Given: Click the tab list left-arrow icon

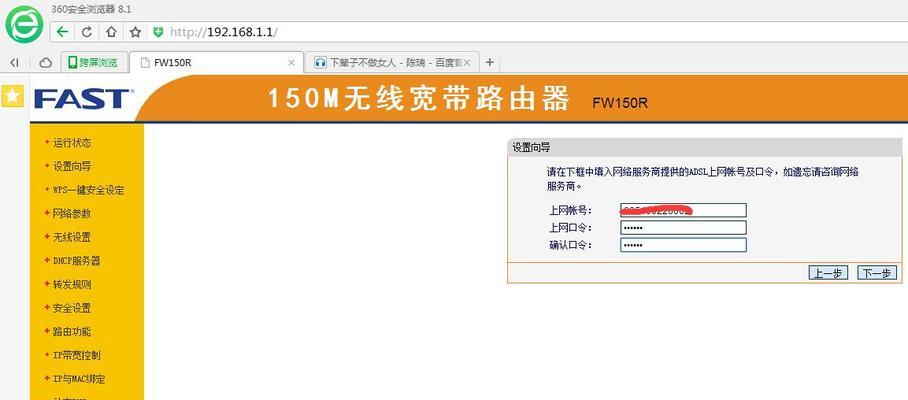Looking at the screenshot, I should point(14,63).
